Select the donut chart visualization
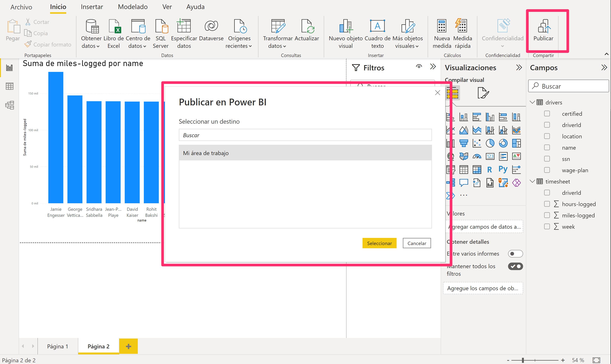The height and width of the screenshot is (364, 611). (x=503, y=143)
